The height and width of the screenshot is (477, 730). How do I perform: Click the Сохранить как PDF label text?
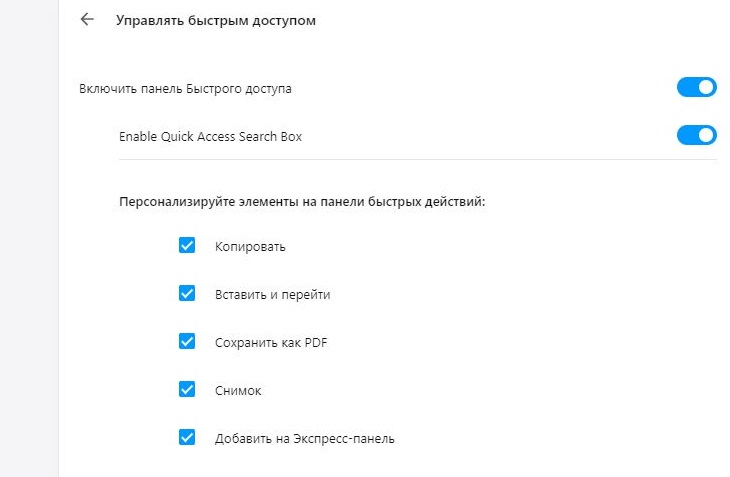tap(271, 343)
